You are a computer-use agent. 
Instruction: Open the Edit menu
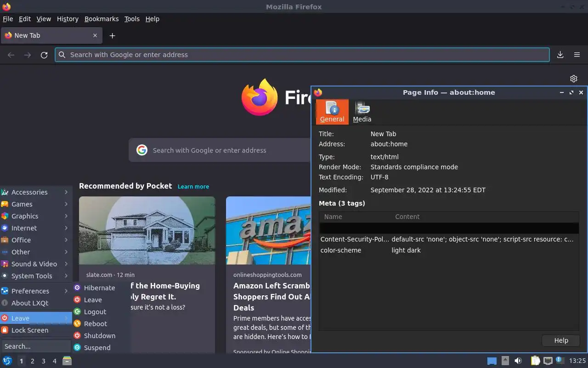click(25, 19)
